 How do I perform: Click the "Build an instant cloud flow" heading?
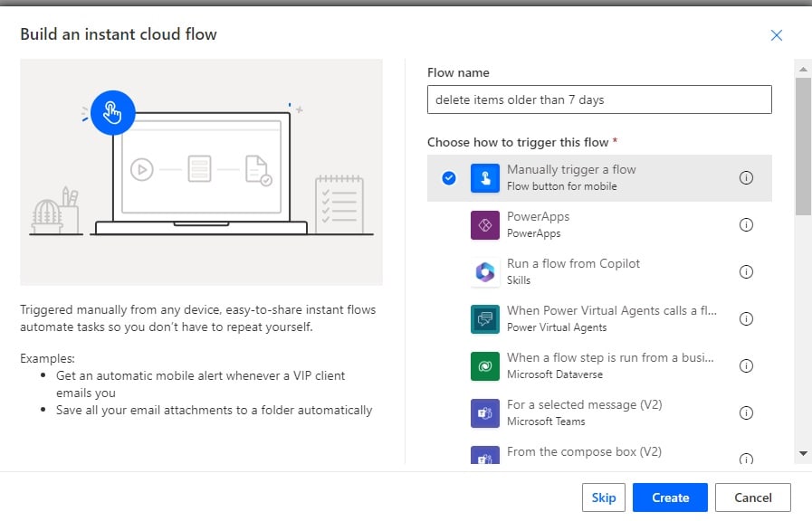click(119, 34)
